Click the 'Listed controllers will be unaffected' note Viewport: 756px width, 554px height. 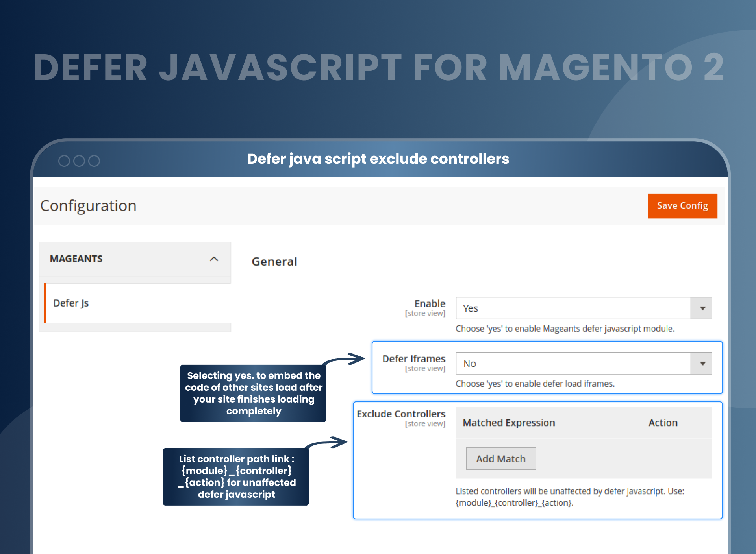pos(570,497)
